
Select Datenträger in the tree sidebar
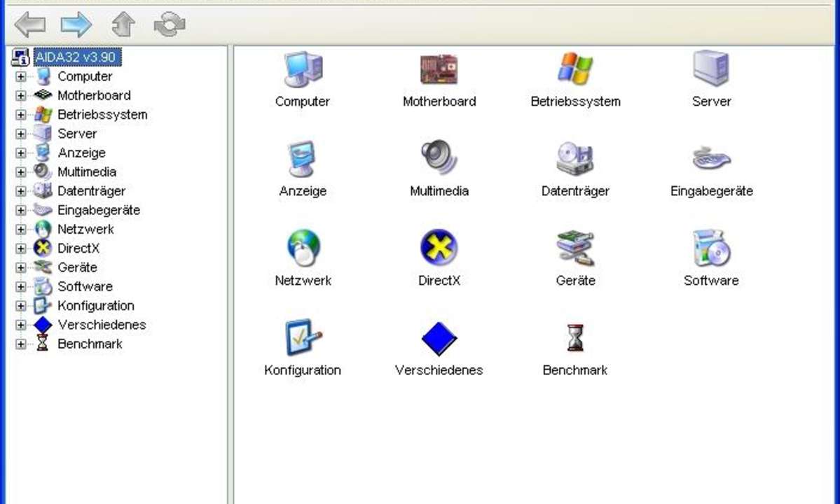click(91, 191)
